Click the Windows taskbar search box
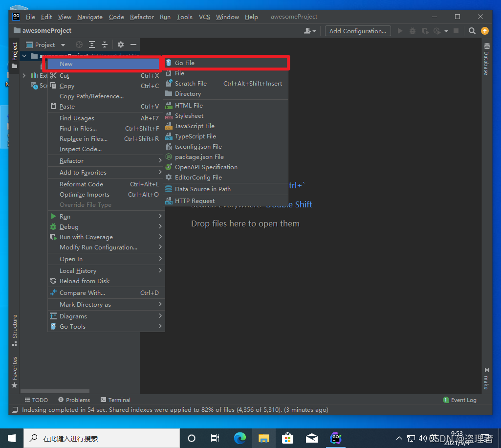This screenshot has width=501, height=448. pos(102,438)
